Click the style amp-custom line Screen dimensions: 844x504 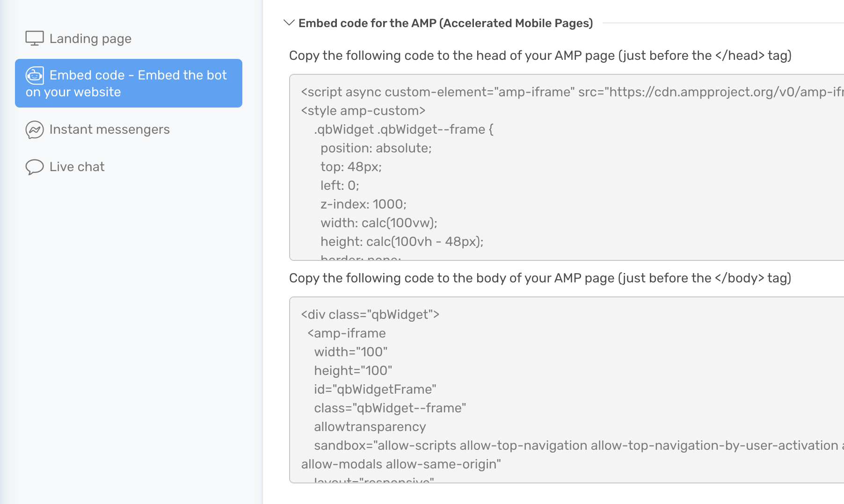coord(363,111)
